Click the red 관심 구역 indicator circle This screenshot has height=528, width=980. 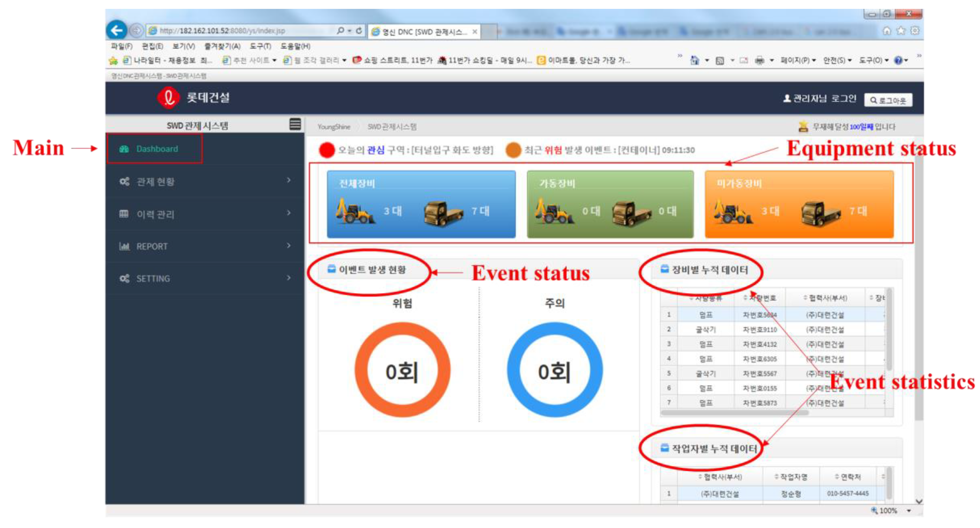326,150
